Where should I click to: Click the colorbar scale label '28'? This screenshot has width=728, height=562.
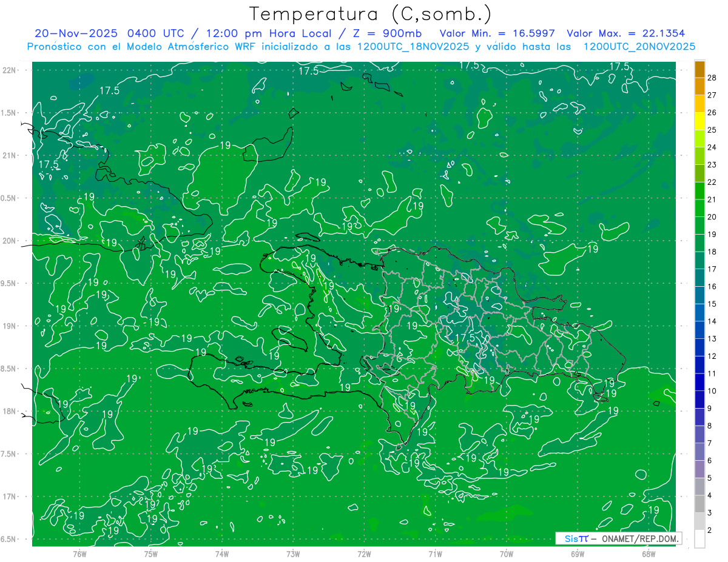[x=712, y=77]
